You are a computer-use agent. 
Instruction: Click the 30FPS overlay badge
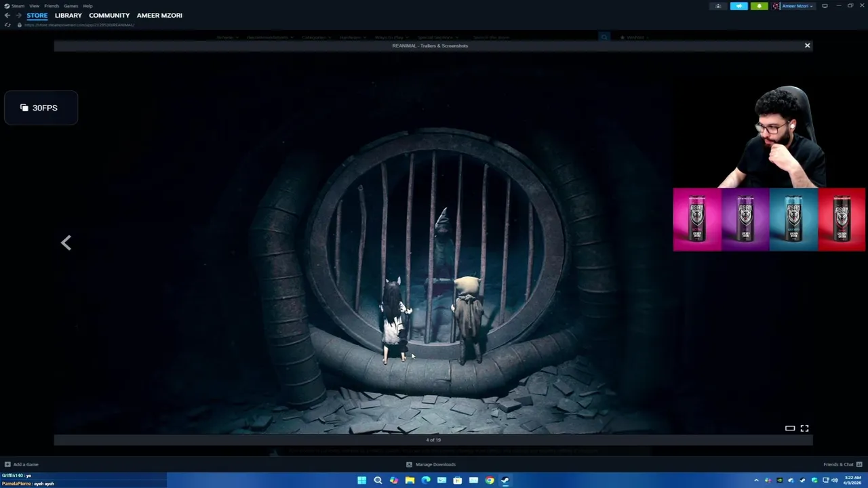click(x=41, y=108)
